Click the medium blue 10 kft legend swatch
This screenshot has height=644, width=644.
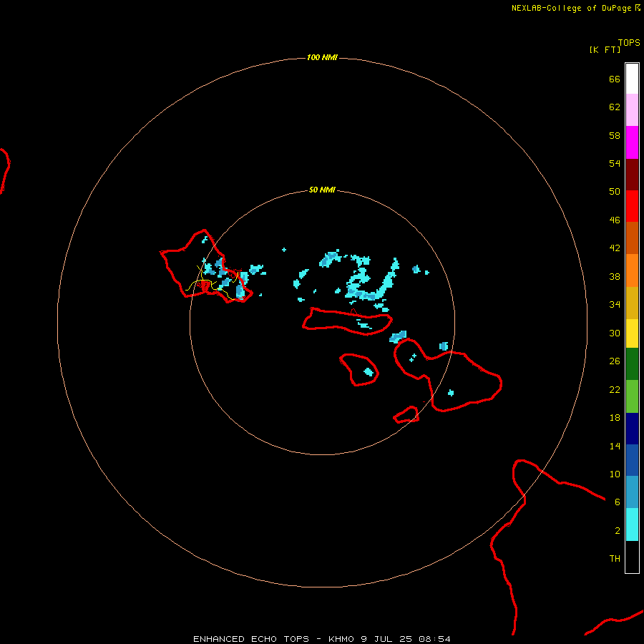(632, 460)
